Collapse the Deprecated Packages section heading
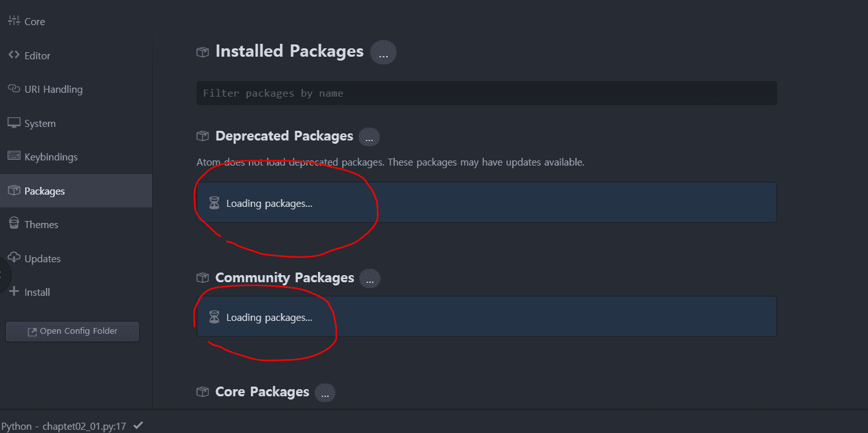Viewport: 868px width, 433px height. pyautogui.click(x=284, y=136)
